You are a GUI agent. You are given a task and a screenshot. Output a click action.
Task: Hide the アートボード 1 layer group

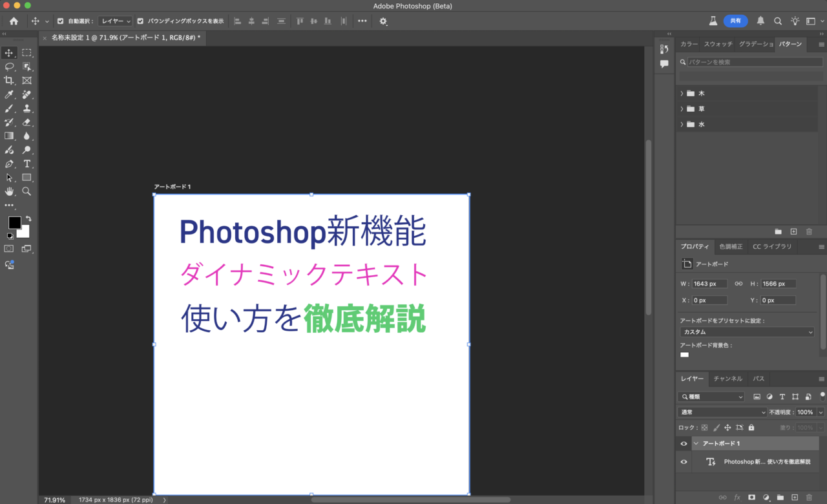point(684,444)
